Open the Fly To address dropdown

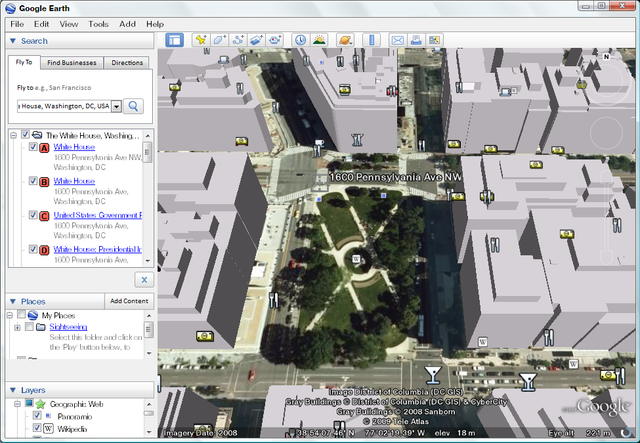pyautogui.click(x=116, y=105)
